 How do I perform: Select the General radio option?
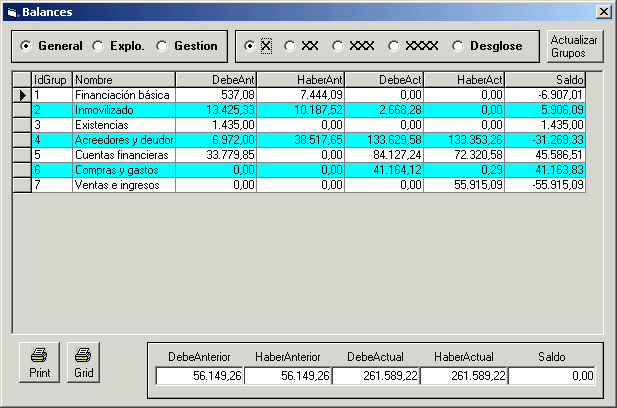coord(26,46)
